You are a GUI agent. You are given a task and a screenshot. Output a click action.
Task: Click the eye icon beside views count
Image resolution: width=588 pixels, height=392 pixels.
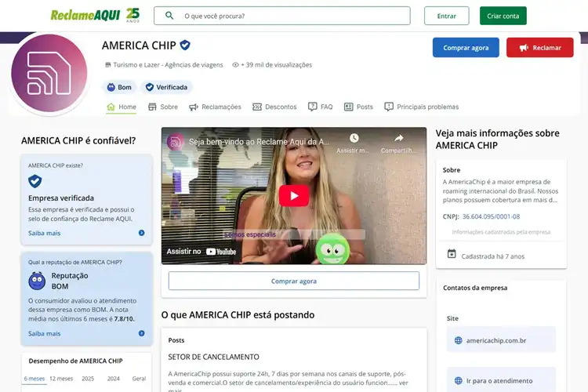pyautogui.click(x=235, y=65)
